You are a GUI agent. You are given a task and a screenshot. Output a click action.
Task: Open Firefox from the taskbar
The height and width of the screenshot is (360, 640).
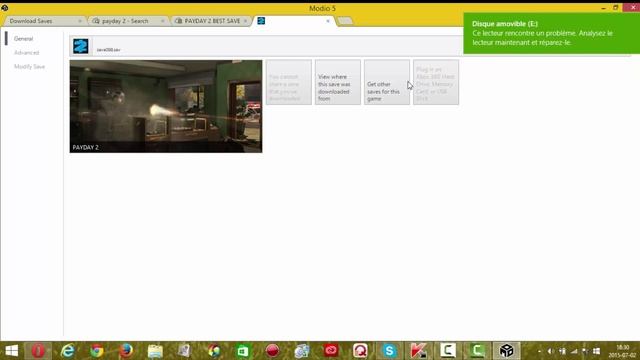tap(126, 351)
